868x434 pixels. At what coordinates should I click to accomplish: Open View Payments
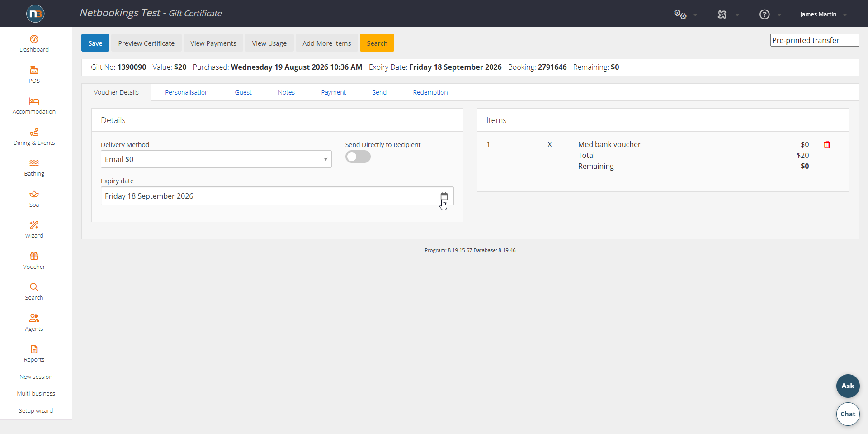tap(213, 43)
